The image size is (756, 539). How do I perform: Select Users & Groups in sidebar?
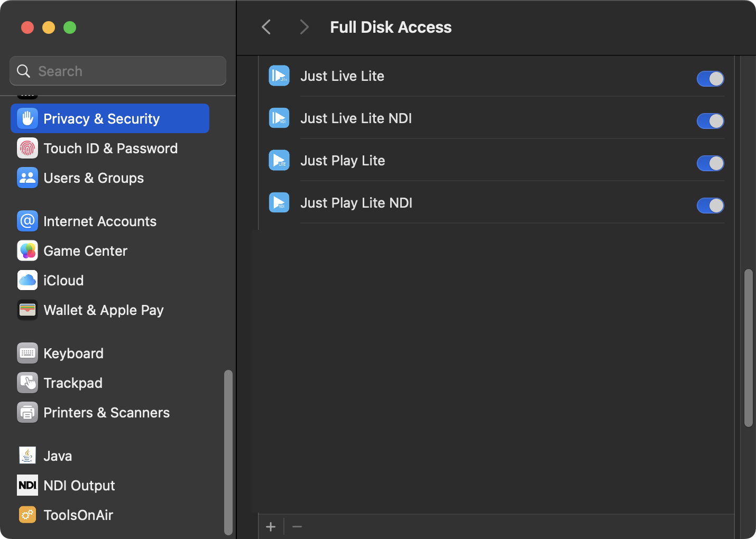(x=110, y=178)
